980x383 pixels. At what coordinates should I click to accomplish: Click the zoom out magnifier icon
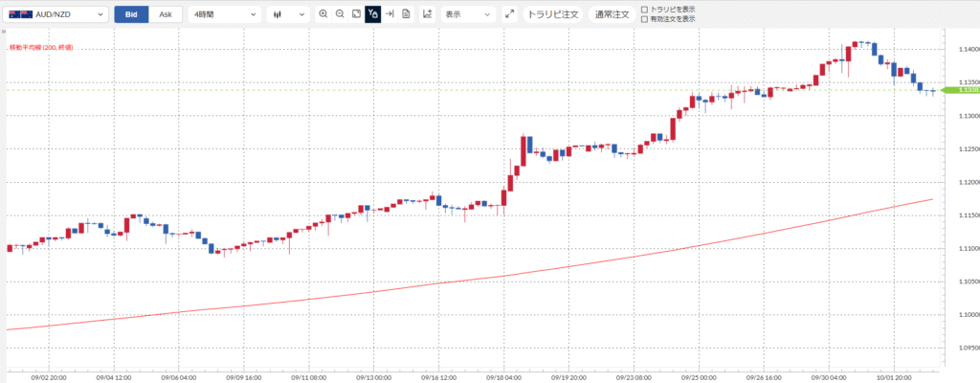340,14
